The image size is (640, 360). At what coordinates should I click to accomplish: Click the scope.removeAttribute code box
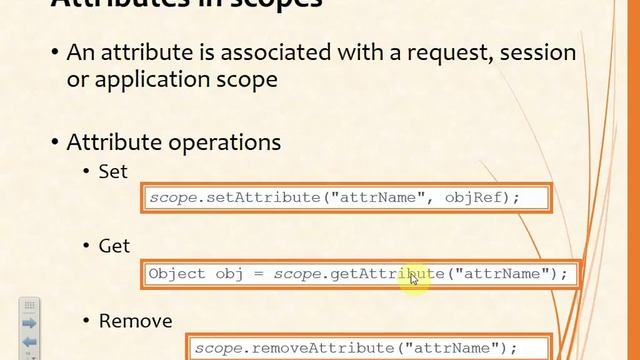(369, 347)
